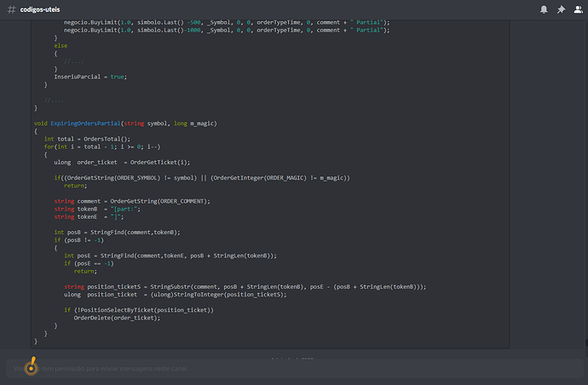Click the 'if (posB != -1)' line
The width and height of the screenshot is (588, 385).
coord(78,240)
